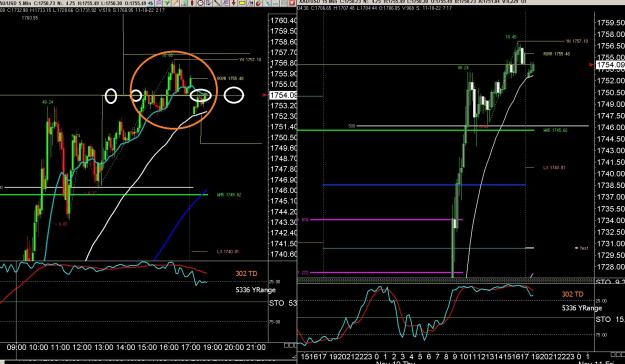Click '5336 YRange' text in left indicator pane
625x364 pixels.
(256, 290)
